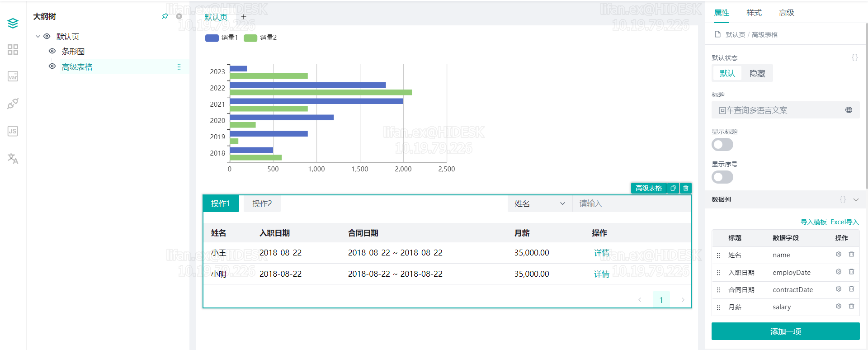Toggle 销量1 legend series
This screenshot has width=868, height=350.
point(221,38)
